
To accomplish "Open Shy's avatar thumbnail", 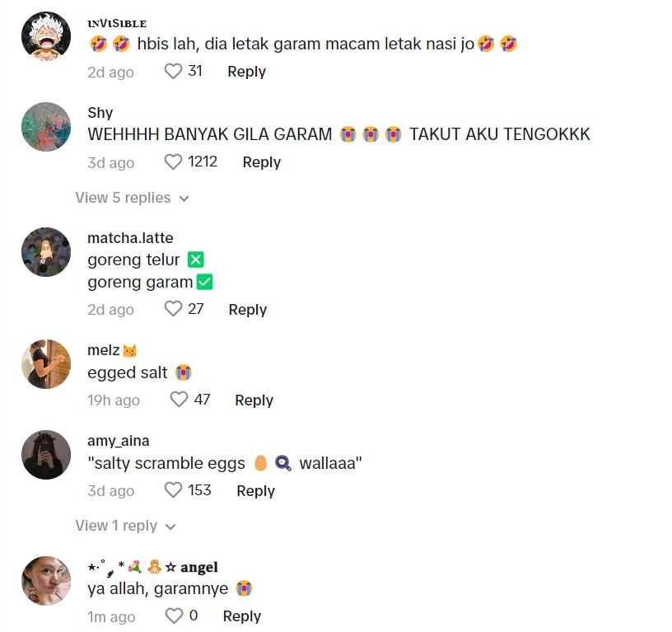I will coord(46,127).
